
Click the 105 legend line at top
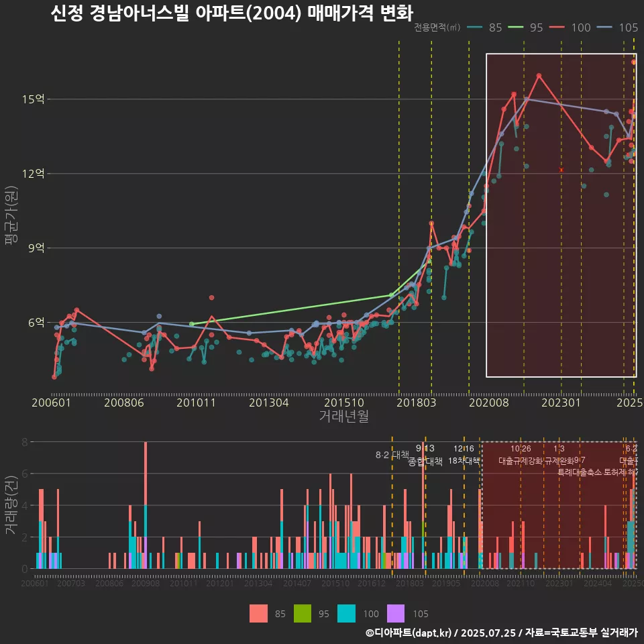604,28
